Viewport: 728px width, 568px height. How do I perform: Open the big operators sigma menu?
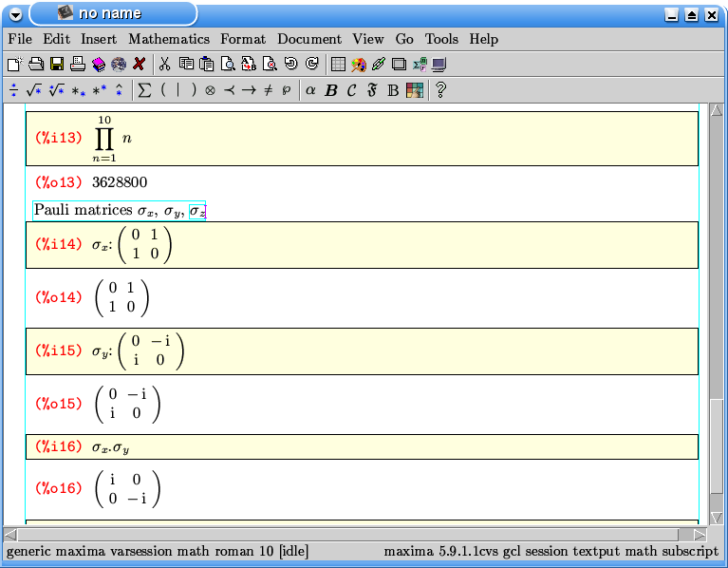pos(144,90)
